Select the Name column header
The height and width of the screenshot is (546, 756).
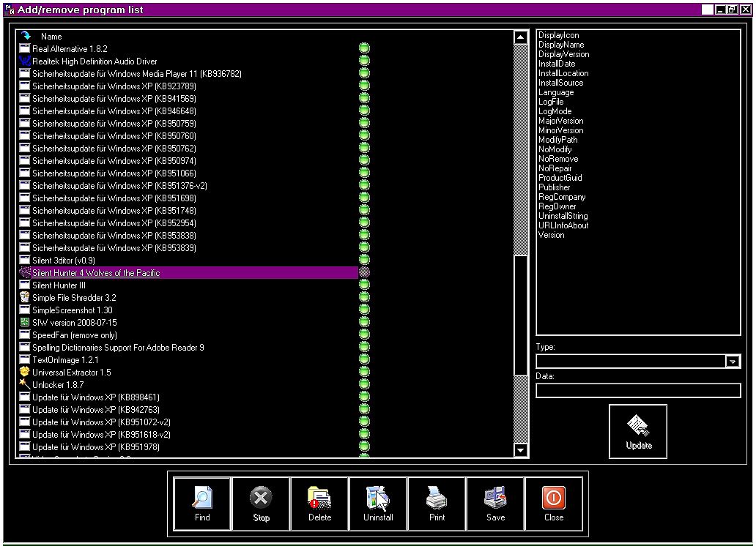51,36
